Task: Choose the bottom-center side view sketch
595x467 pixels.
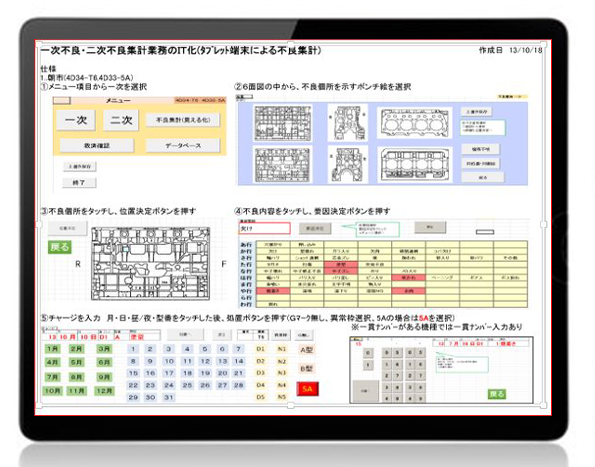Action: 348,165
